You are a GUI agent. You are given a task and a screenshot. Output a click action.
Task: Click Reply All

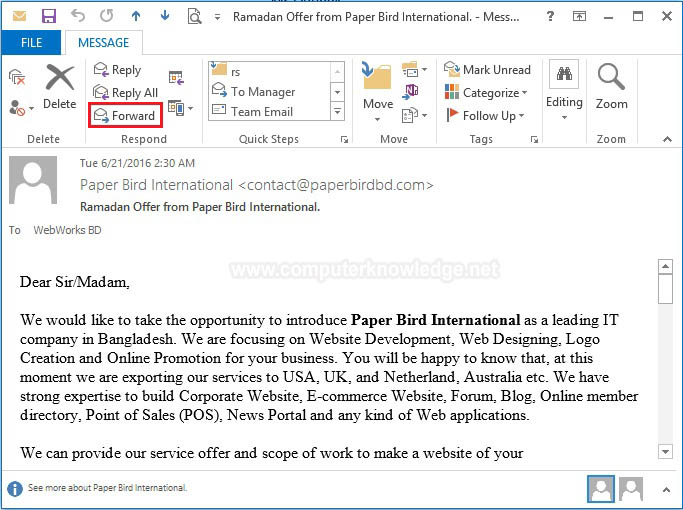click(125, 92)
